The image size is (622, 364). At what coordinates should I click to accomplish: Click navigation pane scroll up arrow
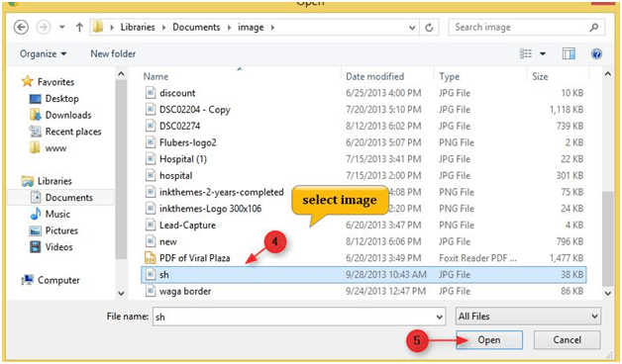click(121, 74)
